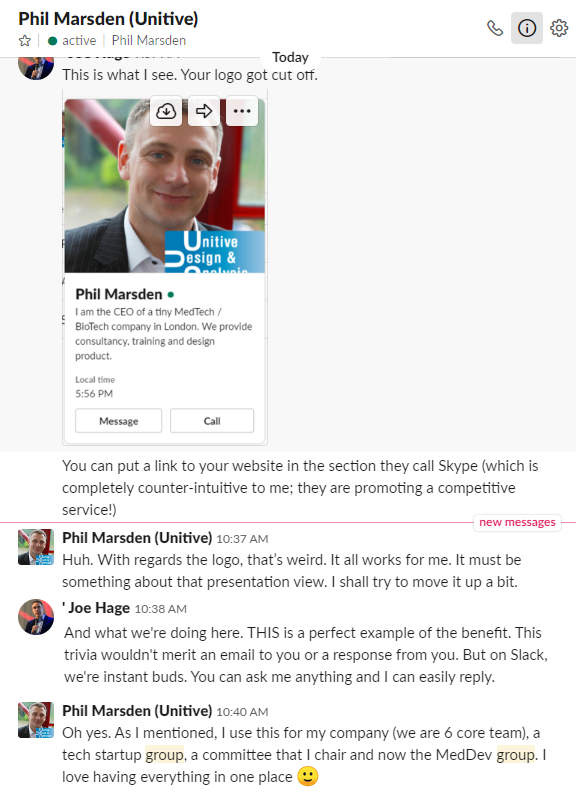Download the shared profile image
Image resolution: width=578 pixels, height=799 pixels.
point(166,111)
